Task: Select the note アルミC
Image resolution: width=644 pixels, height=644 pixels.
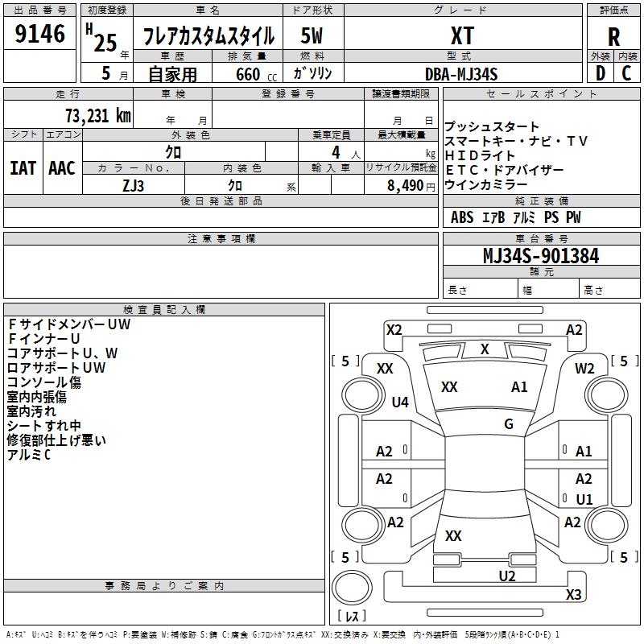Action: click(29, 454)
